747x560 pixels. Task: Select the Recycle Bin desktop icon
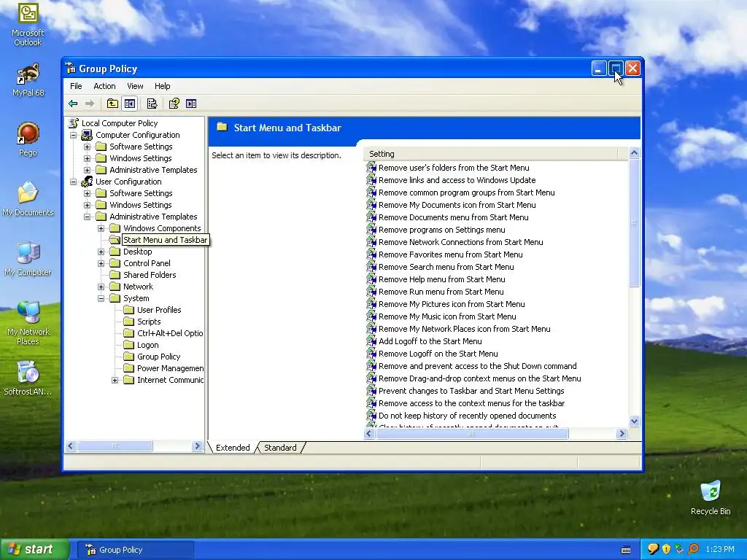click(x=711, y=498)
